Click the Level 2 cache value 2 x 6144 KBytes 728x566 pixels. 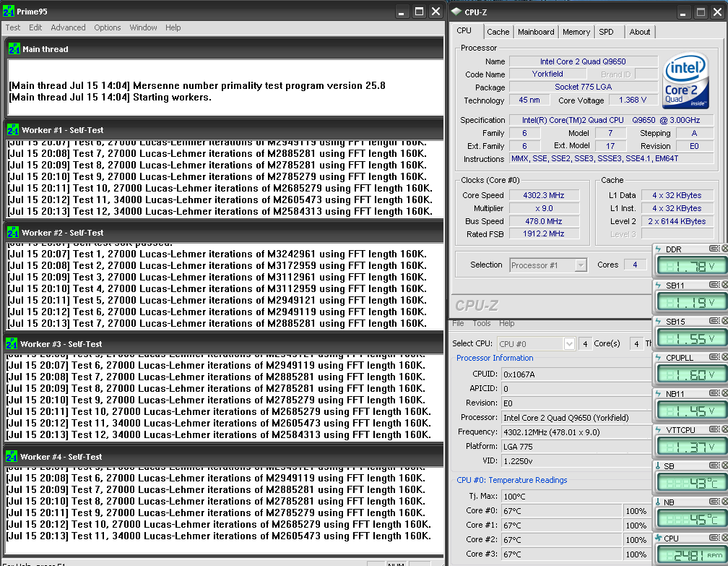pyautogui.click(x=677, y=221)
